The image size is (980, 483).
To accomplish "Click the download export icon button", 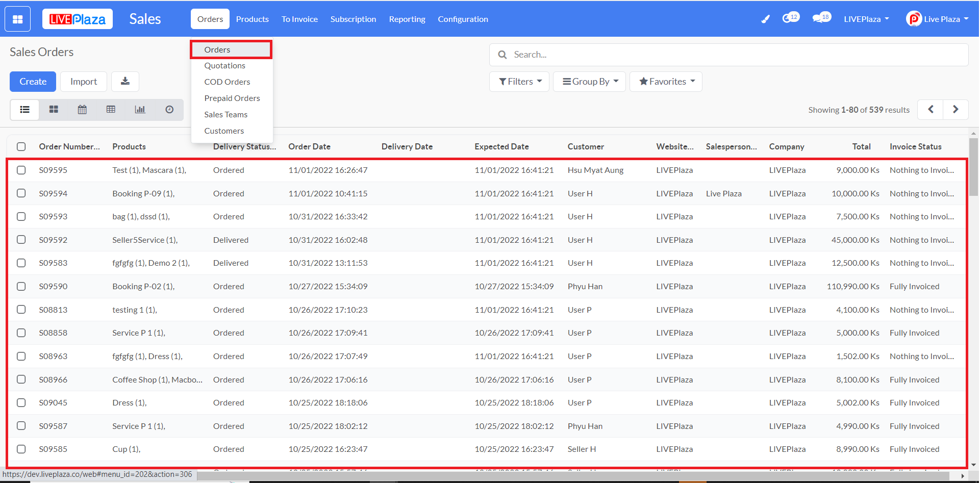I will click(125, 82).
